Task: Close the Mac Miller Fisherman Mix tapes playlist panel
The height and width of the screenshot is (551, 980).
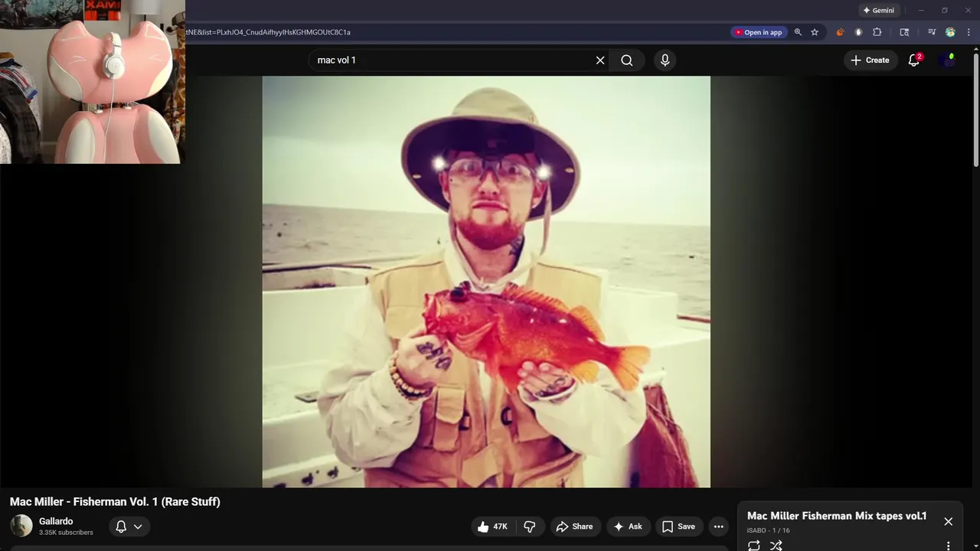Action: (x=949, y=521)
